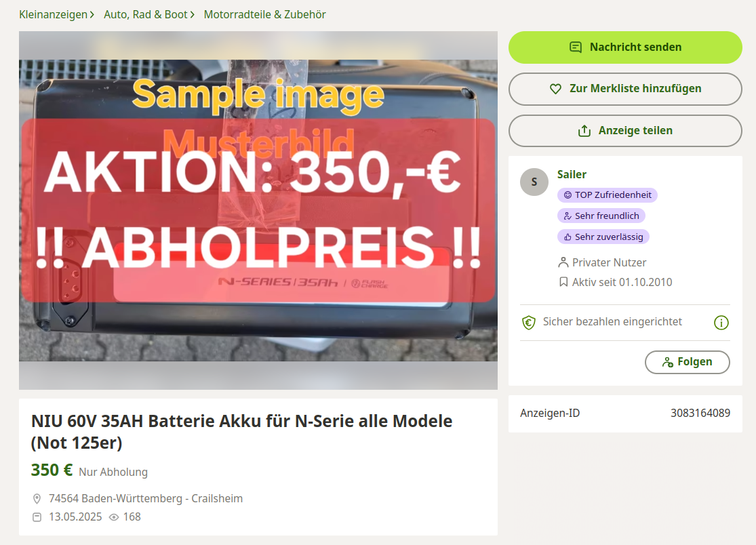Click the calendar icon next to 13.05.2025
756x545 pixels.
37,517
